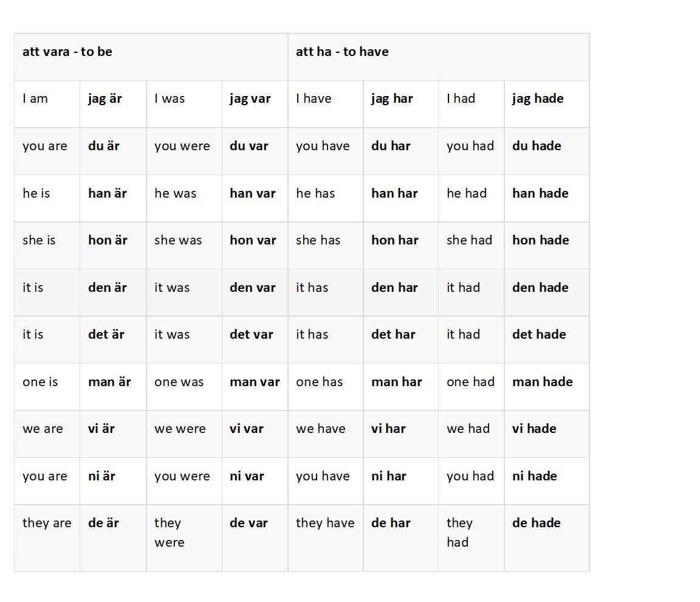Select the 'de hade' cell

pos(547,538)
